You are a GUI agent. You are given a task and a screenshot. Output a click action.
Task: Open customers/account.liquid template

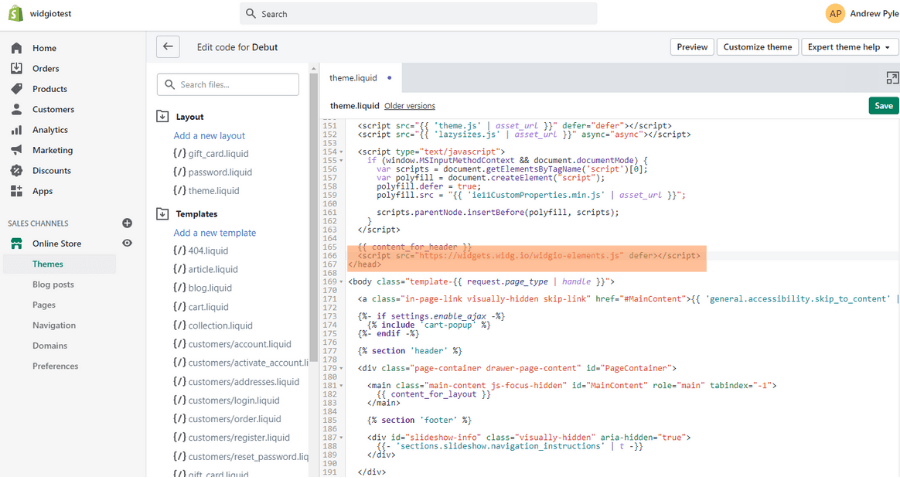point(232,344)
